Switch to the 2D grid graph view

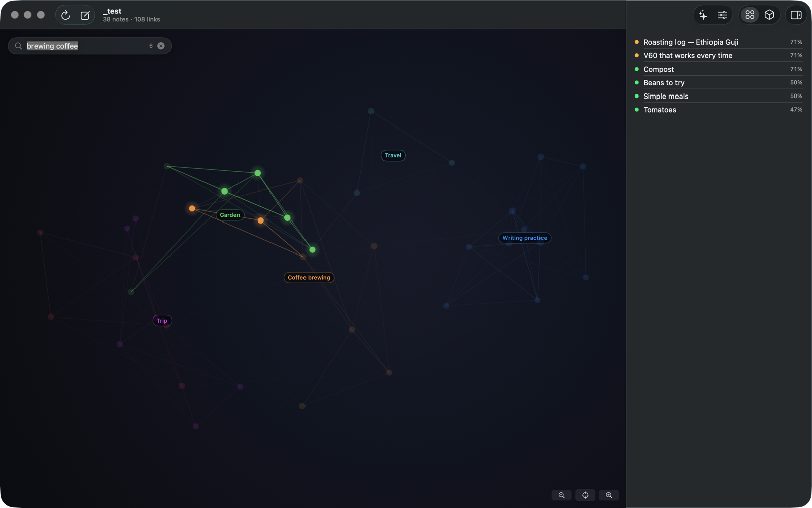click(x=750, y=15)
